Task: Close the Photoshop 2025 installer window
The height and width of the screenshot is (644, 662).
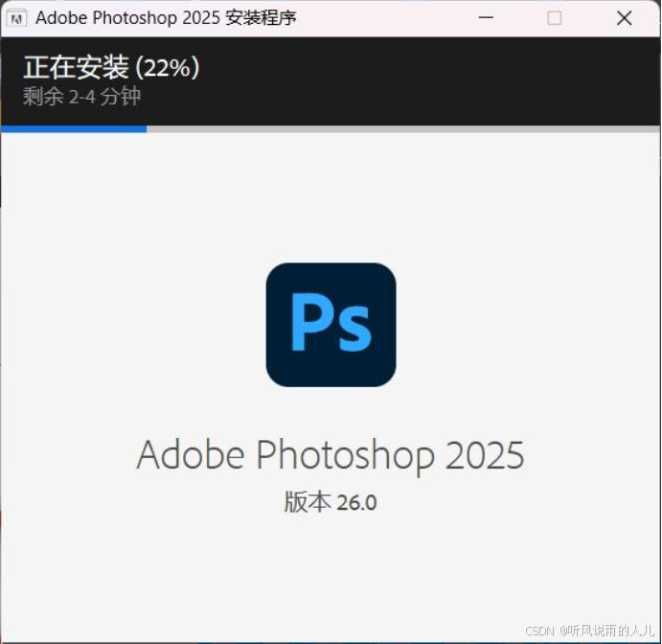Action: click(x=624, y=18)
